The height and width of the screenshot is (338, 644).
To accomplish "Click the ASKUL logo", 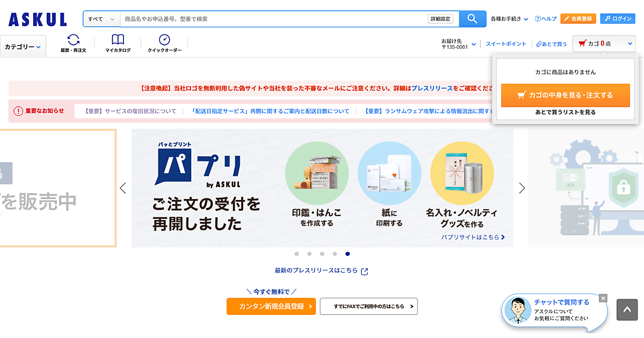I will (38, 19).
